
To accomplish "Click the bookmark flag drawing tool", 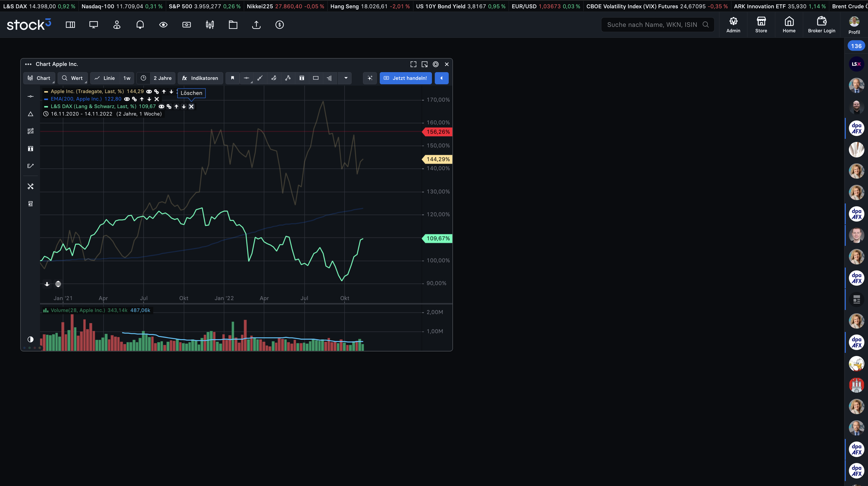I will tap(232, 78).
